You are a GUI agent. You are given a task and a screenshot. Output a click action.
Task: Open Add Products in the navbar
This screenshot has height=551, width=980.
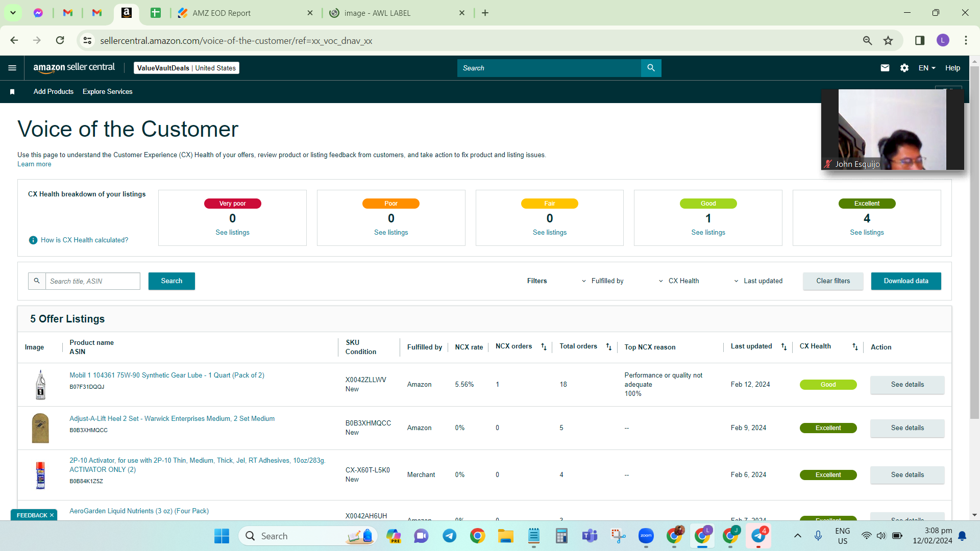click(x=54, y=92)
